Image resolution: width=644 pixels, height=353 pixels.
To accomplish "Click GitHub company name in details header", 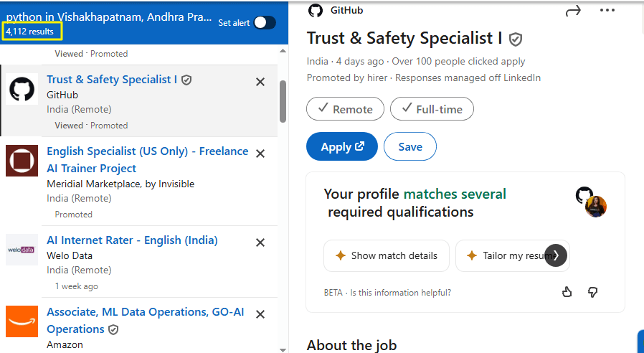I will click(x=346, y=10).
